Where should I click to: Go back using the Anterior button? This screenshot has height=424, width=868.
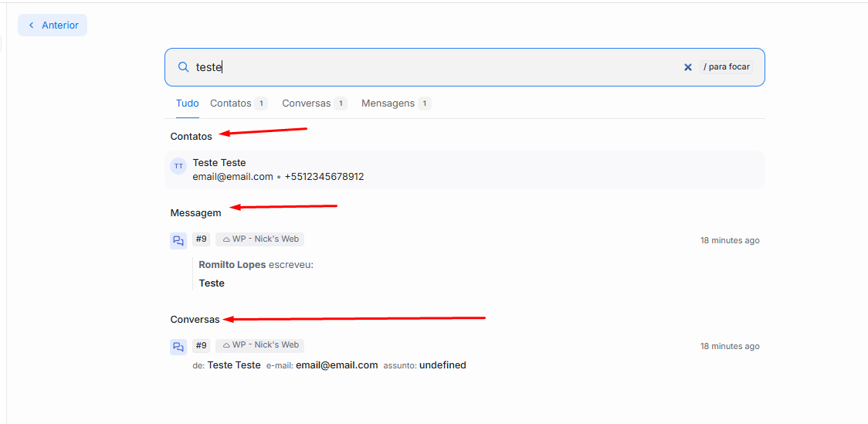[53, 25]
